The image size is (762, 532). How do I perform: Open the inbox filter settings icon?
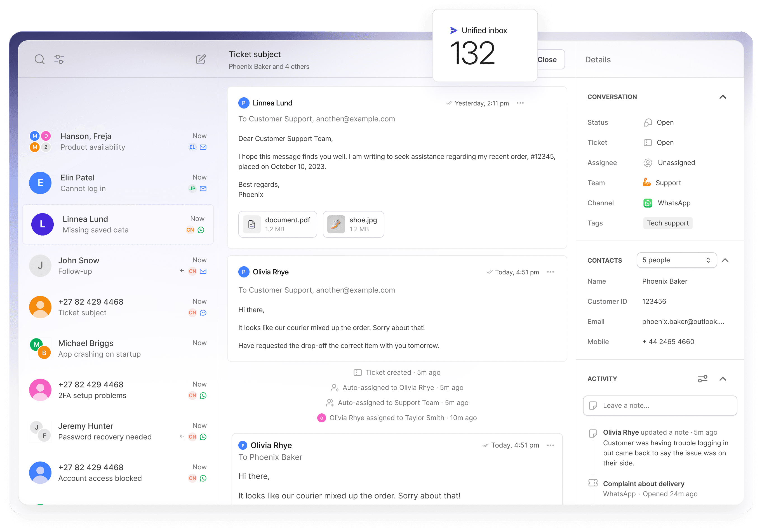[59, 59]
